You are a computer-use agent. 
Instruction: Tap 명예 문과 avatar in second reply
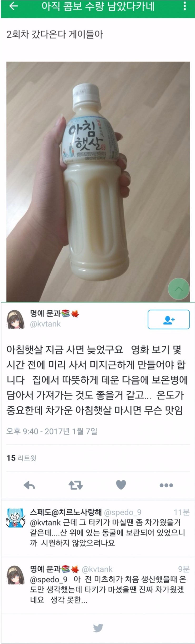[x=16, y=575]
